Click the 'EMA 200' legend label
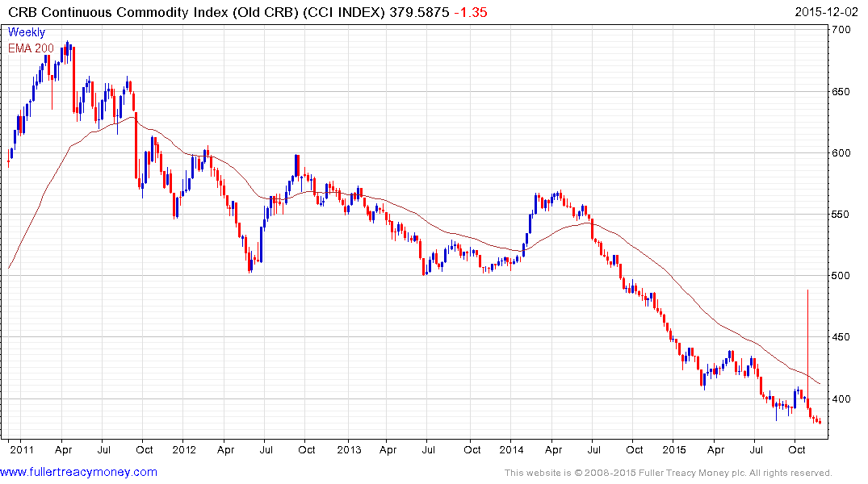The width and height of the screenshot is (868, 484). tap(31, 48)
